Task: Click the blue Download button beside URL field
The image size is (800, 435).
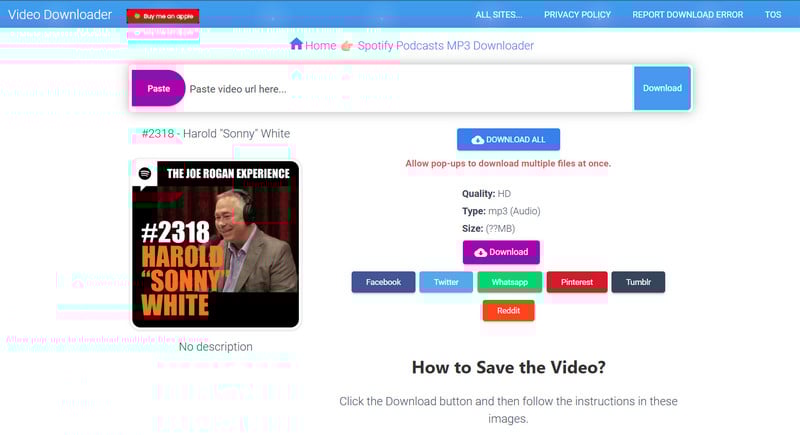Action: [x=662, y=88]
